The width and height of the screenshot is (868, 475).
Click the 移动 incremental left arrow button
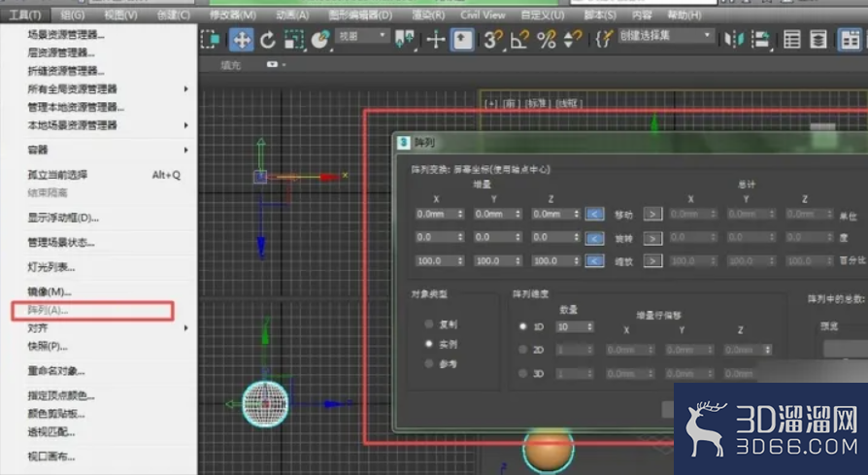pos(594,214)
